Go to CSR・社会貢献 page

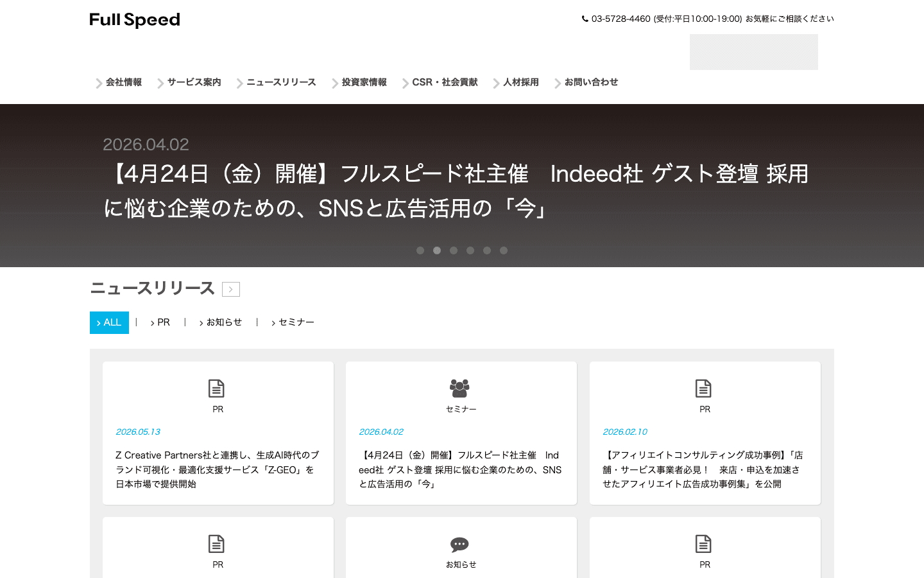pyautogui.click(x=440, y=82)
